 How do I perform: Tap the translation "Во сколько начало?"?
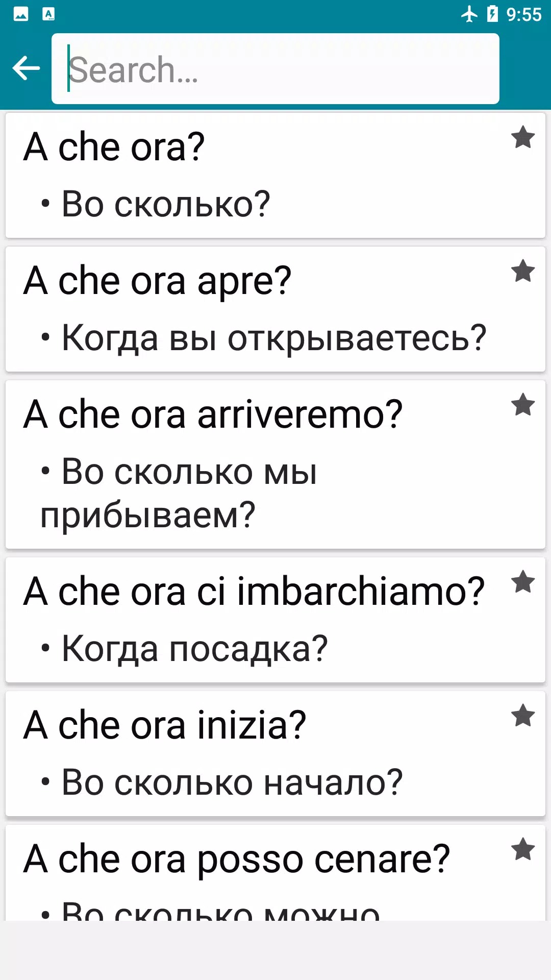coord(232,782)
